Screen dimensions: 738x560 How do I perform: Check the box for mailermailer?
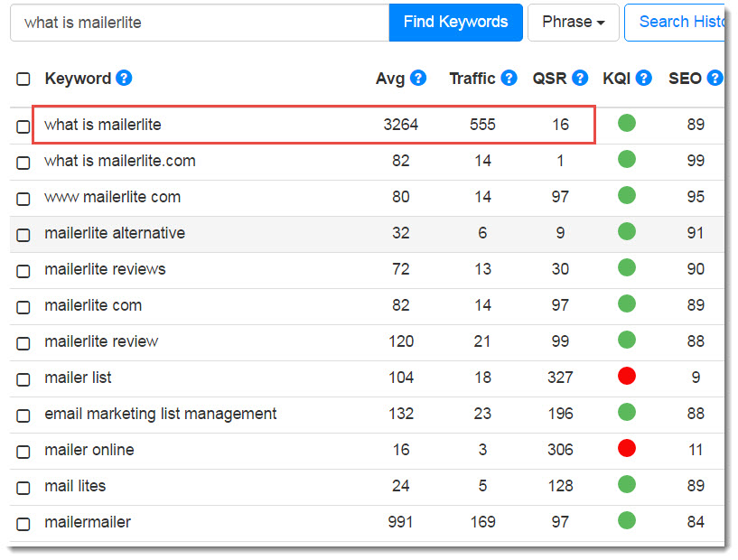click(23, 524)
